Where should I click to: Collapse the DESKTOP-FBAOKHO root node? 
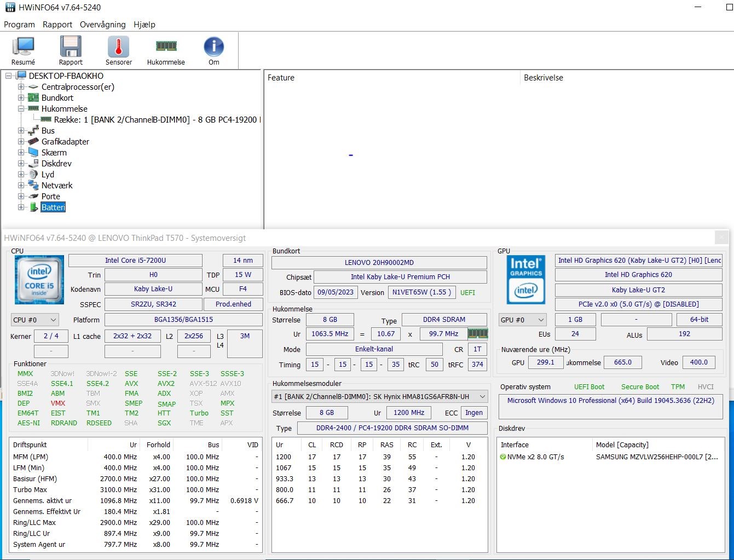[8, 76]
